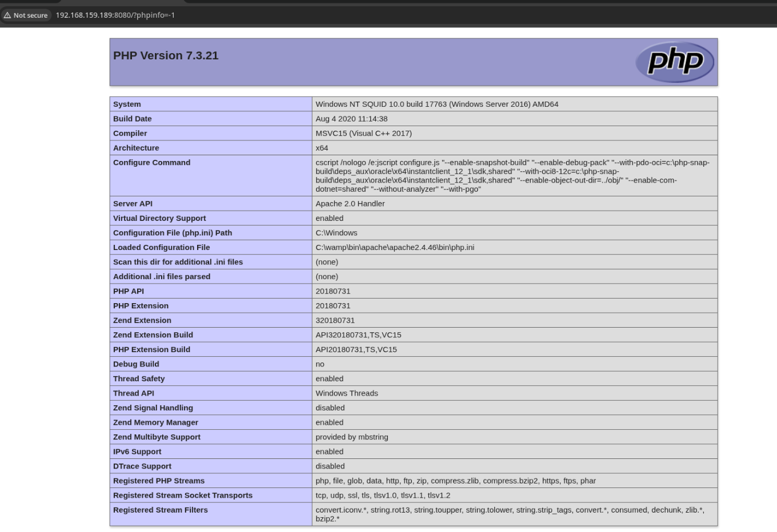Viewport: 777px width, 532px height.
Task: Select the PHP Extension Build label
Action: coord(151,349)
